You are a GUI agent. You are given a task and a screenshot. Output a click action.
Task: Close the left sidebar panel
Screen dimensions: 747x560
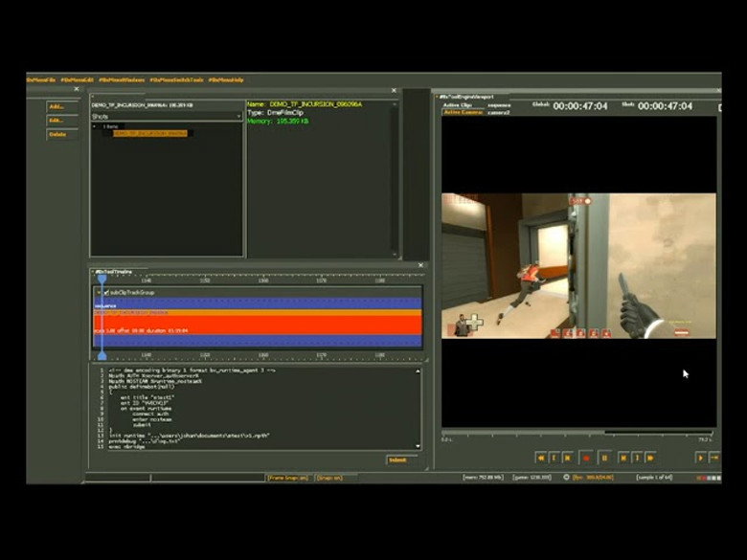tap(77, 89)
